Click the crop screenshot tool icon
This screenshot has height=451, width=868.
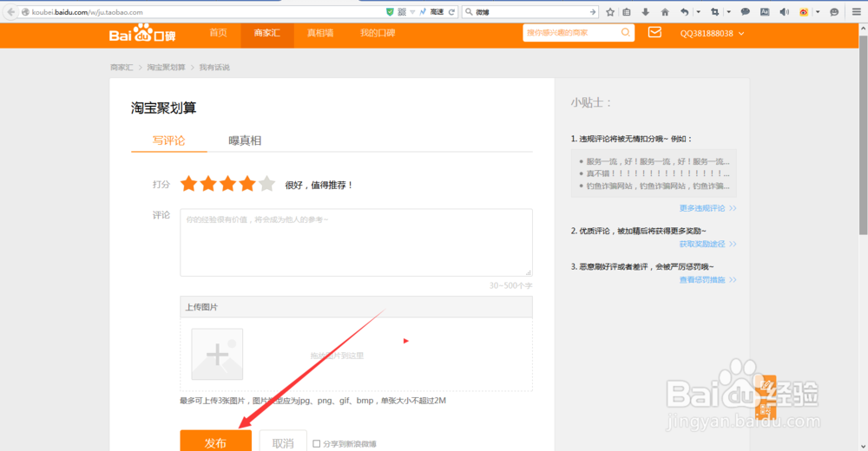click(714, 11)
